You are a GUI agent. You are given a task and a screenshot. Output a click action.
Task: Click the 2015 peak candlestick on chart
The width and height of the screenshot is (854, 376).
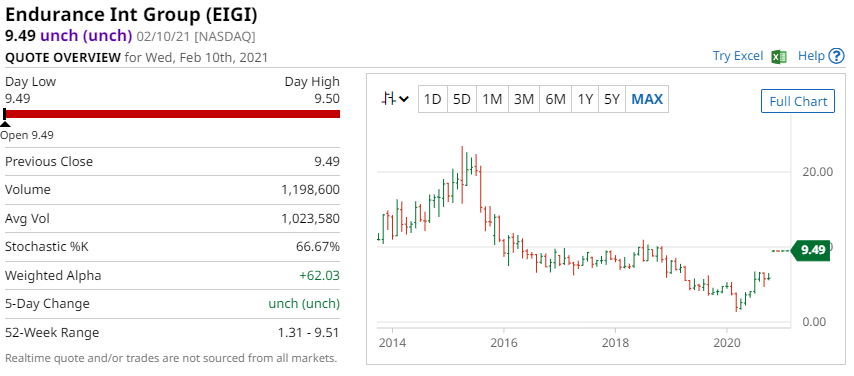coord(462,174)
